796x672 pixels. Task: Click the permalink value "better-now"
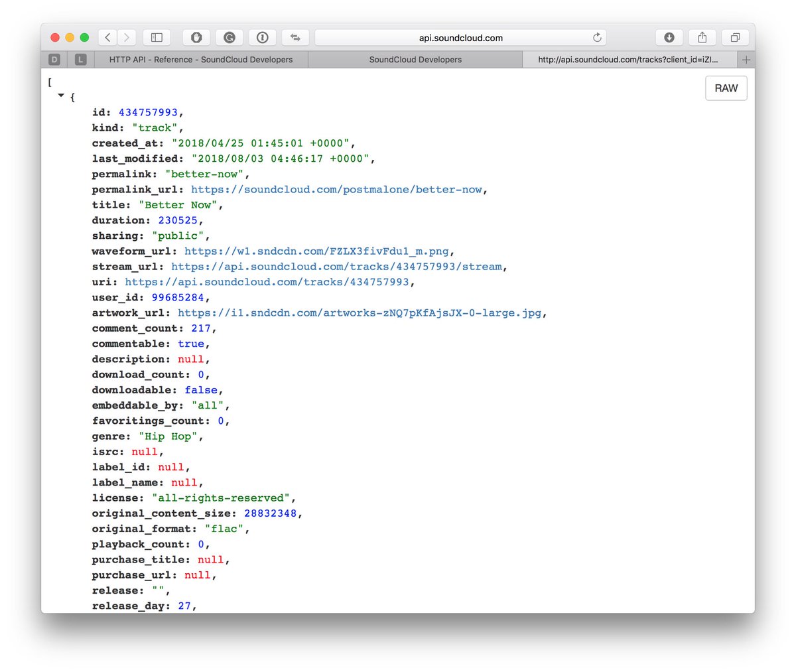[x=204, y=174]
